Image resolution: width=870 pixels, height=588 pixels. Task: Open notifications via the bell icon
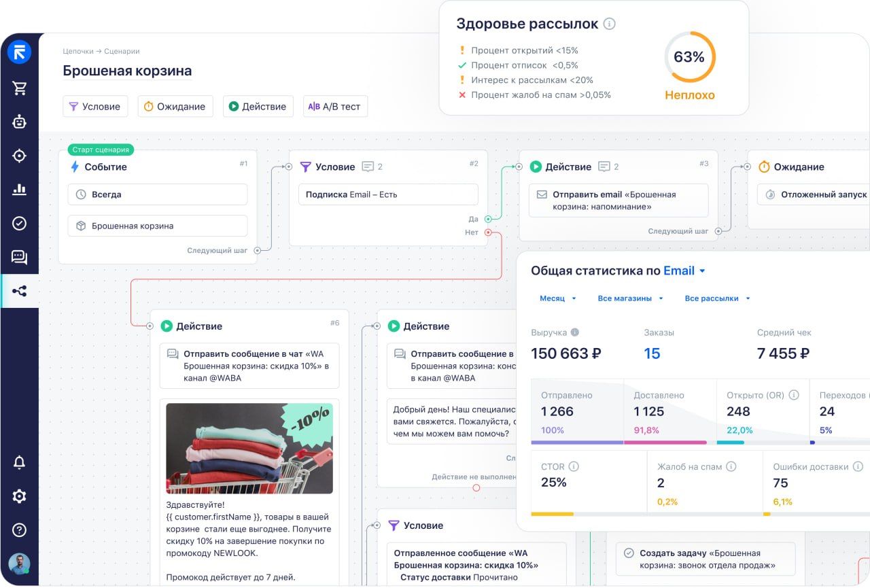click(x=19, y=462)
